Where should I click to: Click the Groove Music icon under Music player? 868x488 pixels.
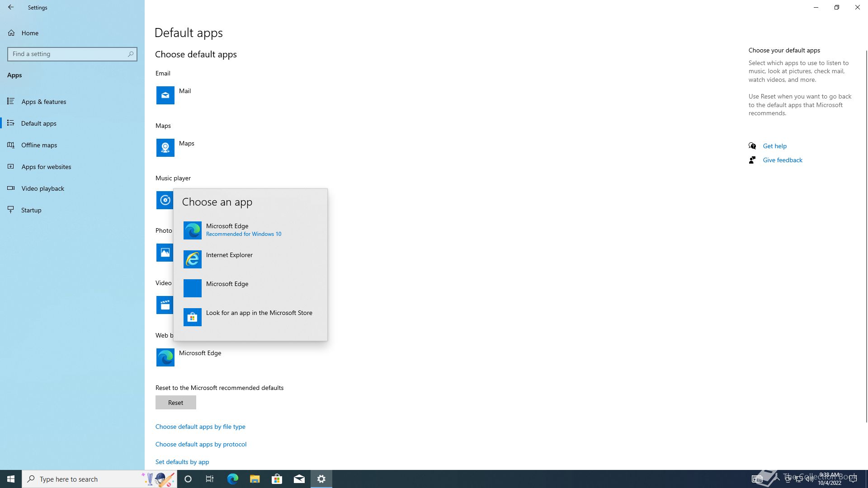pyautogui.click(x=165, y=200)
